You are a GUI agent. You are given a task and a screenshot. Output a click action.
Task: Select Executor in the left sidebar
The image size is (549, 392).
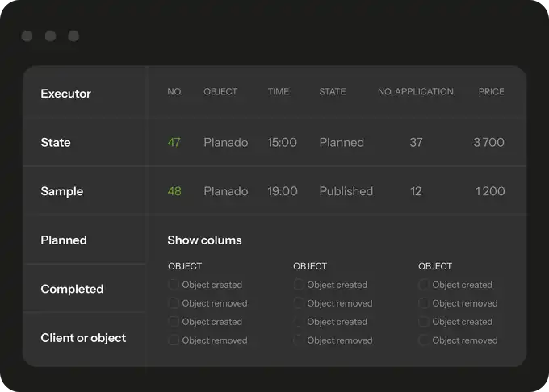[x=66, y=94]
